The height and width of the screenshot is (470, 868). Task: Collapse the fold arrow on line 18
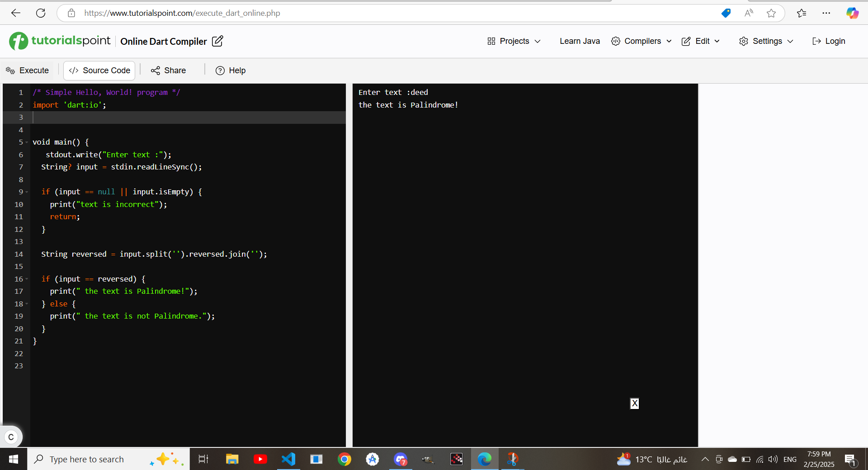point(27,304)
